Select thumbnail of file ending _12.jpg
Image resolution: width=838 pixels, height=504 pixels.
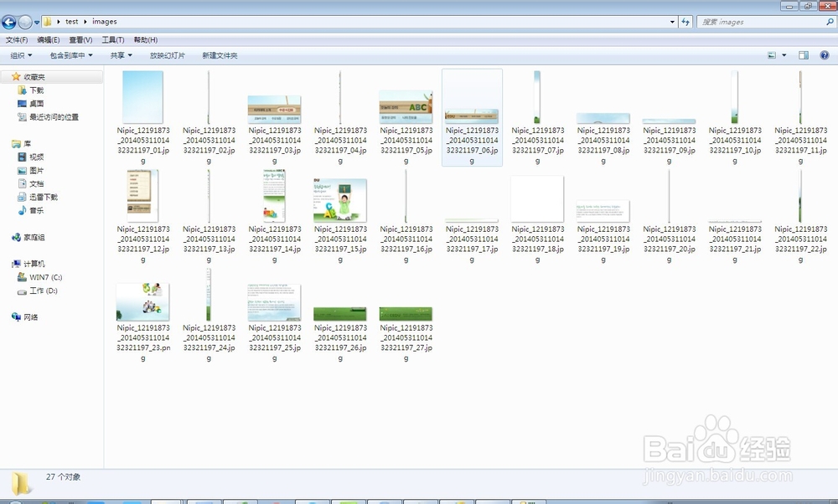click(x=142, y=195)
